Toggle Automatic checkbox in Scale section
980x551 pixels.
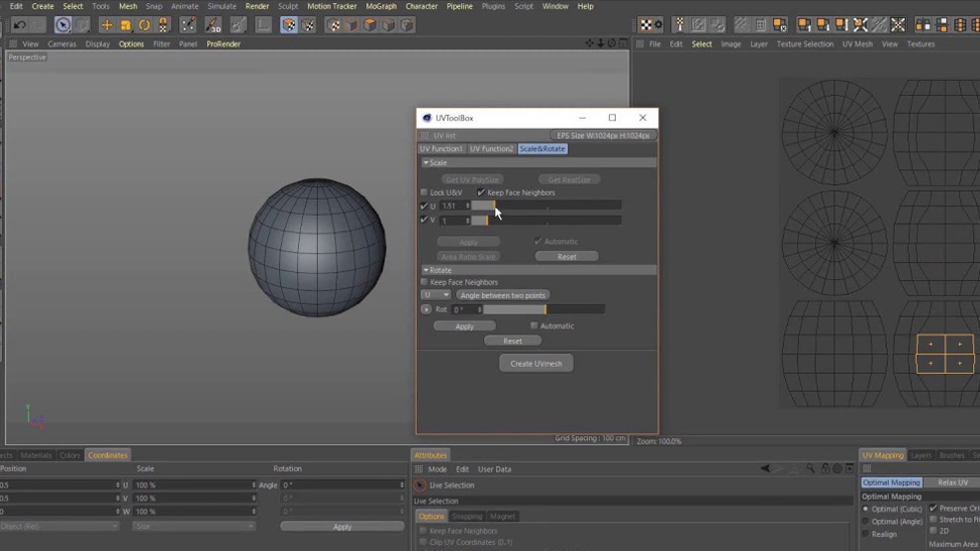pyautogui.click(x=539, y=241)
